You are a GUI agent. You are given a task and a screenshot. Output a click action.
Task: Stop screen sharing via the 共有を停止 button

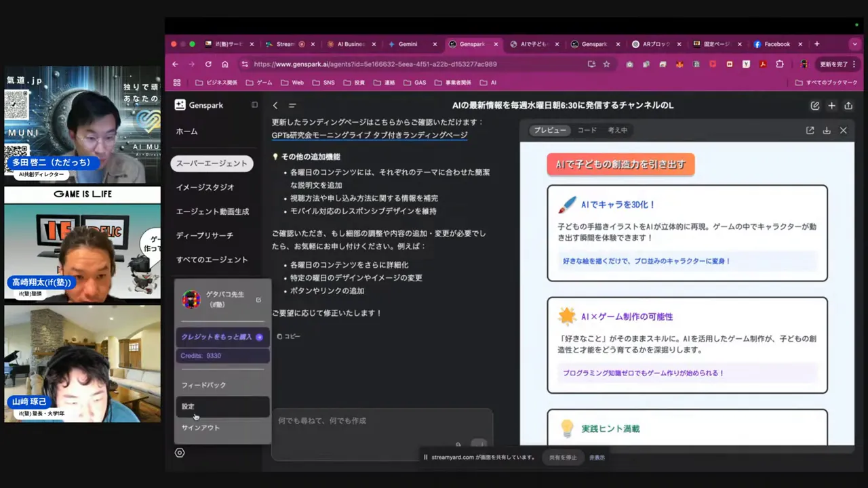563,457
